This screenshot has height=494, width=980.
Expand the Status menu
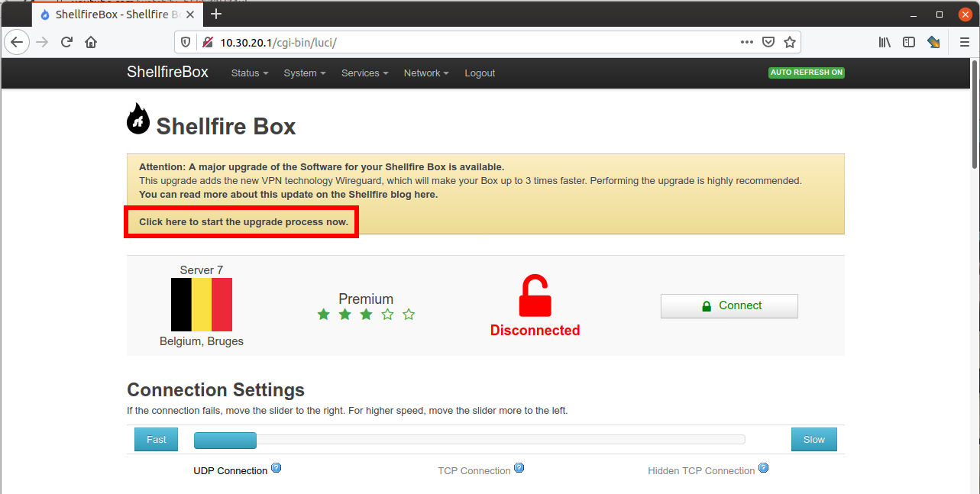[250, 73]
